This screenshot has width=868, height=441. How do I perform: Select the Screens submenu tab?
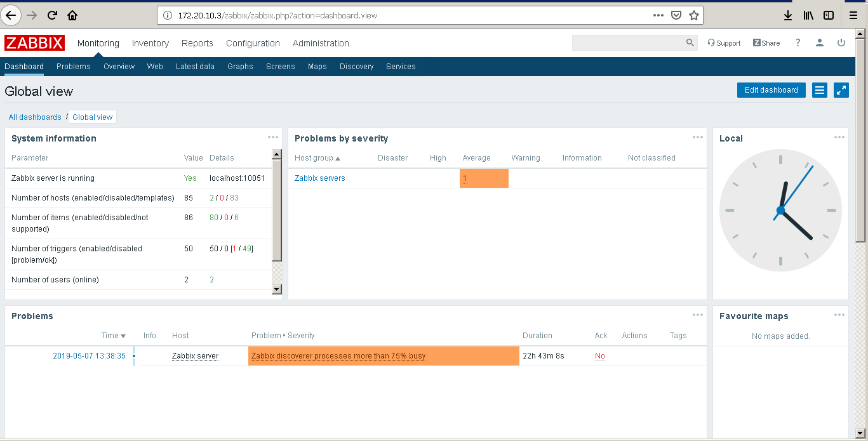coord(281,66)
